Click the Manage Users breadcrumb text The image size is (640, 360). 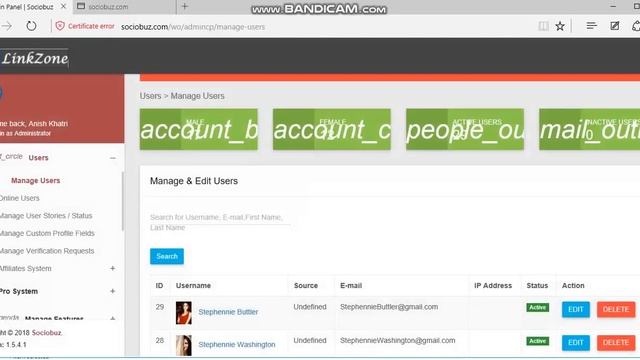198,96
